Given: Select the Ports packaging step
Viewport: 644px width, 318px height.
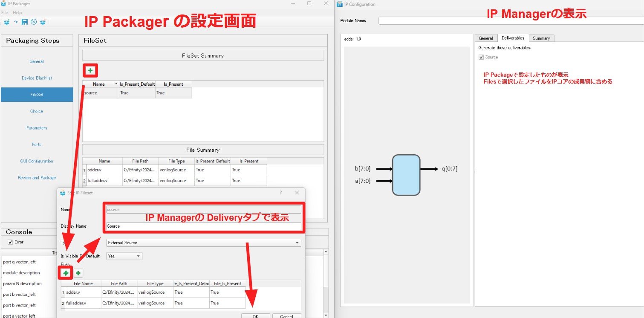Looking at the screenshot, I should coord(37,145).
